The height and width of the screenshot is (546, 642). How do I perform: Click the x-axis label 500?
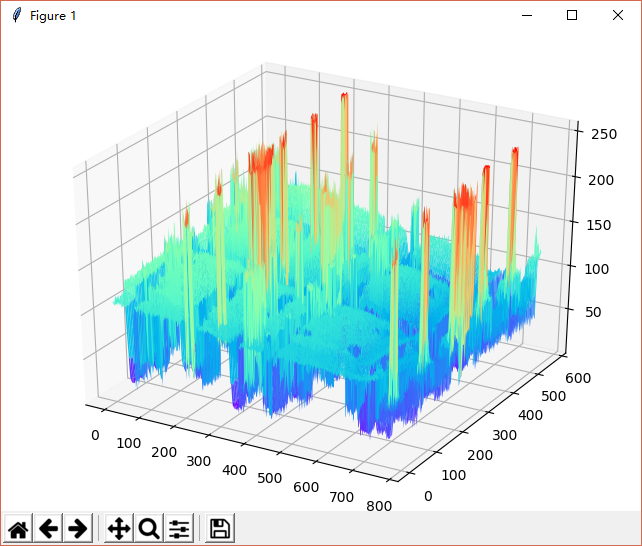pos(269,478)
